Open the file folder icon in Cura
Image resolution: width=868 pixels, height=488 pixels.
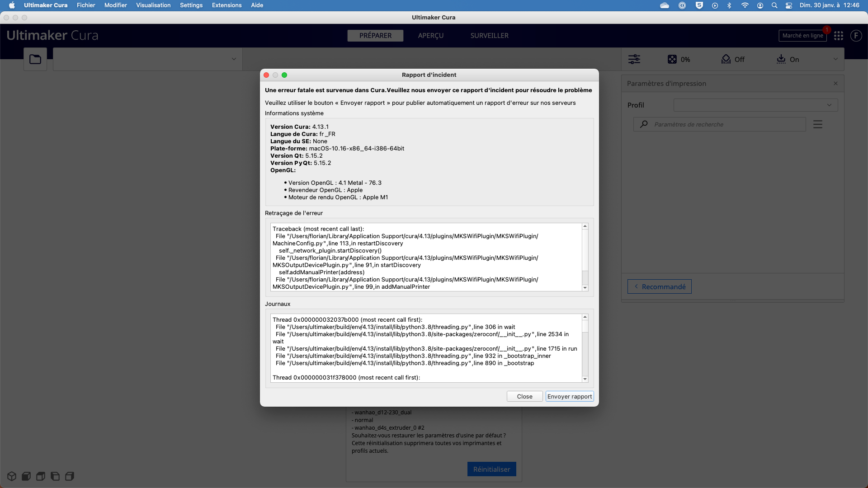tap(35, 59)
